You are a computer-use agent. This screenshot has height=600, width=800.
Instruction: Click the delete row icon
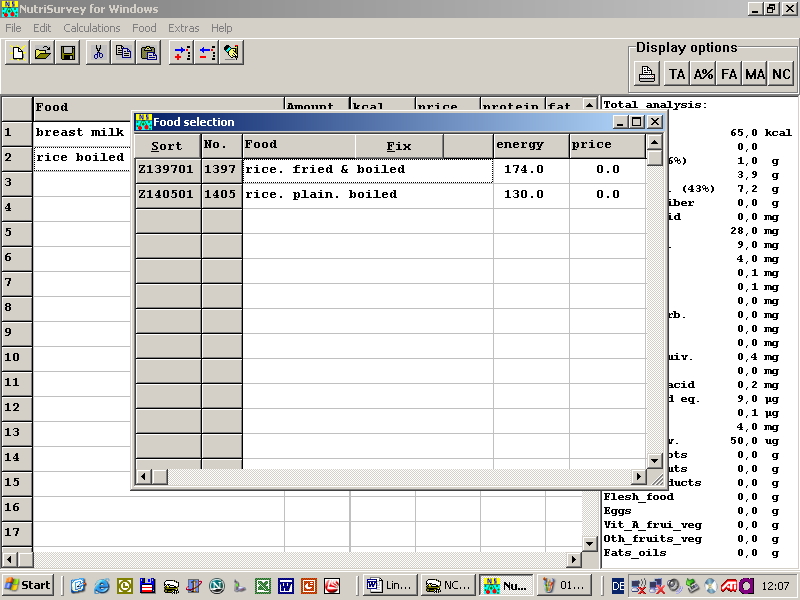pos(206,53)
